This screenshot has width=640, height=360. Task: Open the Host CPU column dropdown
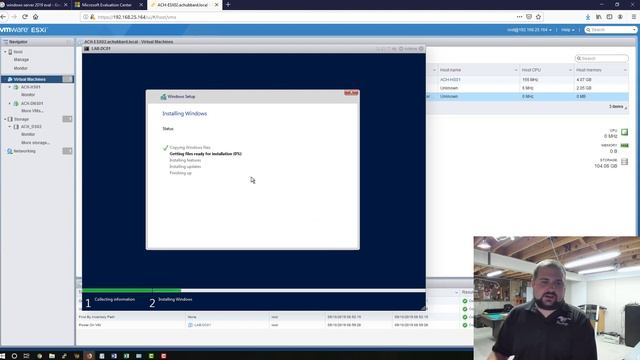click(x=570, y=70)
